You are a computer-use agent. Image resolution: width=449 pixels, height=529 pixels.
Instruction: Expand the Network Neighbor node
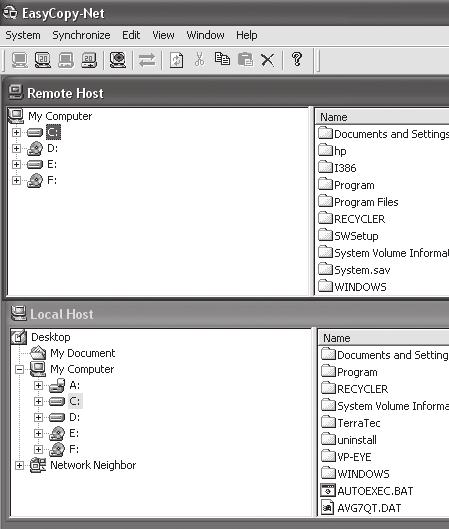[x=19, y=465]
